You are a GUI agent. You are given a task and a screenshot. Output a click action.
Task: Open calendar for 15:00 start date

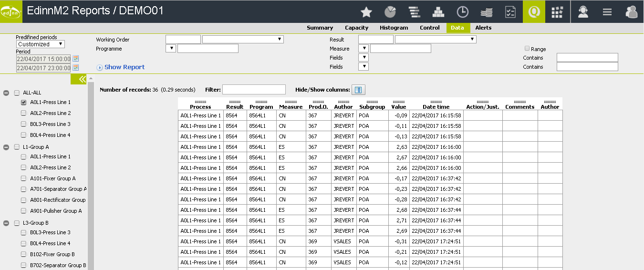point(75,59)
